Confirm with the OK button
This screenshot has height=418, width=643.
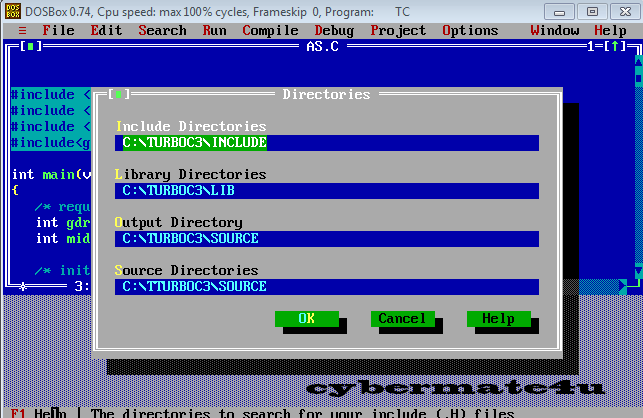[x=307, y=319]
